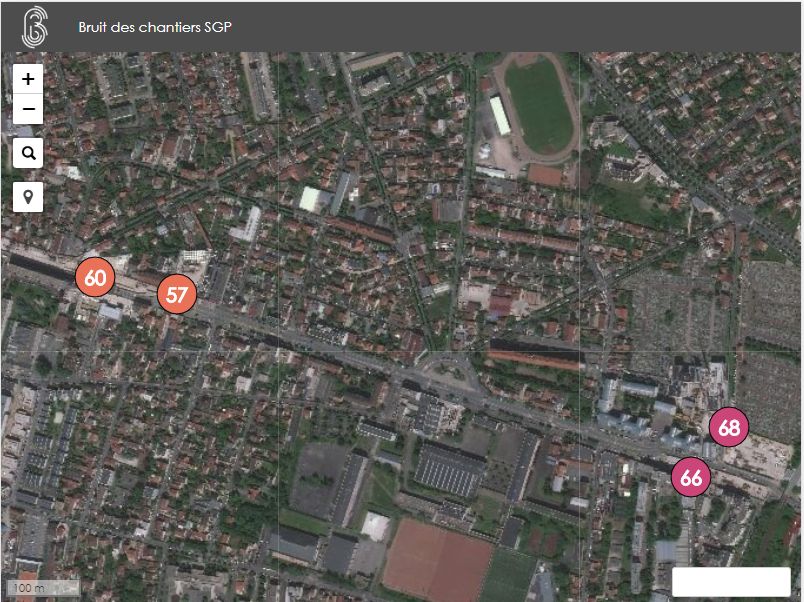Select the orange noise marker labeled 60
The width and height of the screenshot is (804, 602).
[95, 277]
